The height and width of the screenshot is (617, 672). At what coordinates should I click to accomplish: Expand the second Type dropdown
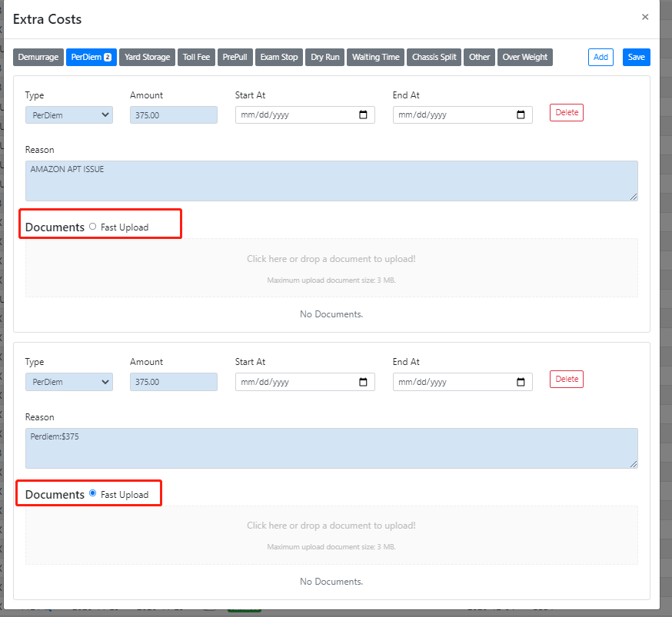click(69, 382)
